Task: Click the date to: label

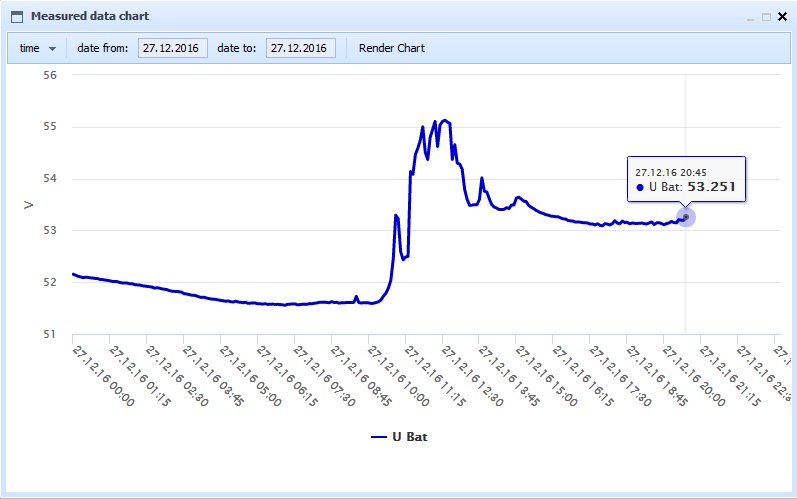Action: pyautogui.click(x=237, y=48)
